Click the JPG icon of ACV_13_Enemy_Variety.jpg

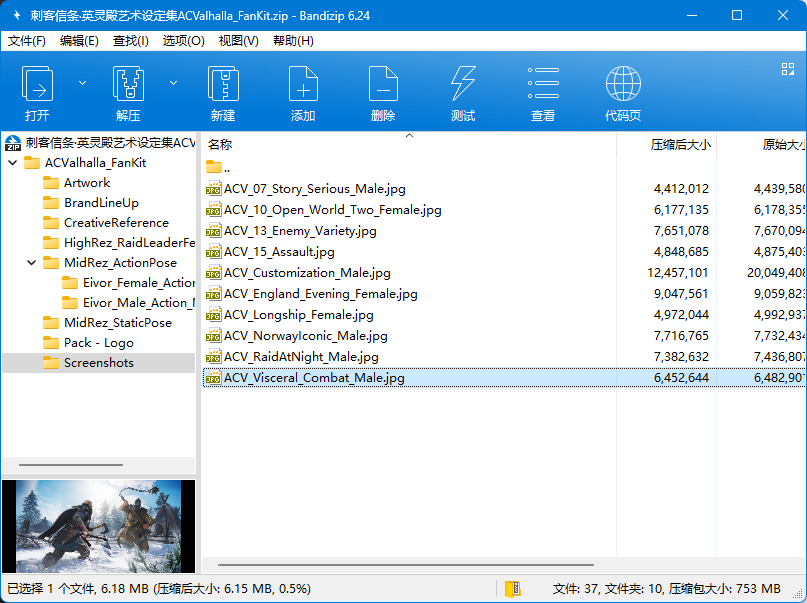[213, 230]
